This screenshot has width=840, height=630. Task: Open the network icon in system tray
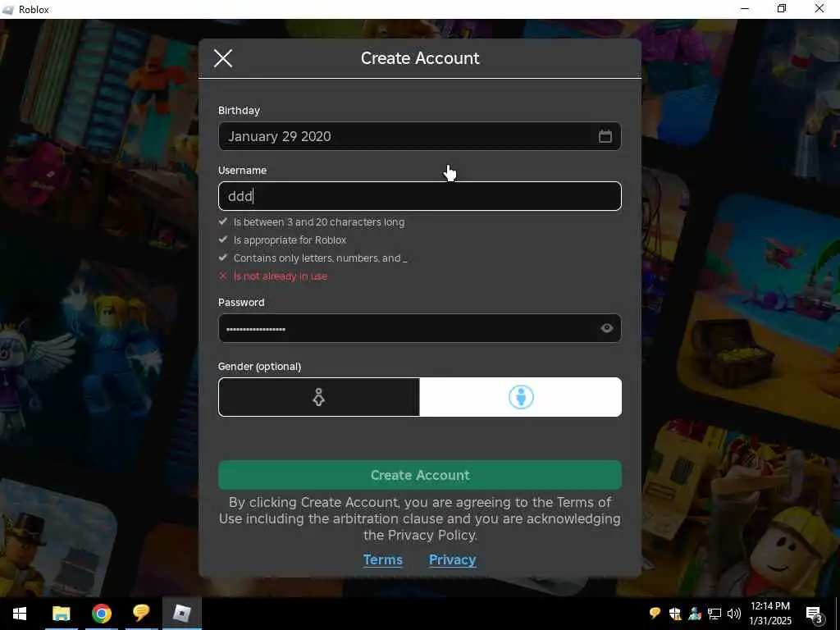click(714, 614)
